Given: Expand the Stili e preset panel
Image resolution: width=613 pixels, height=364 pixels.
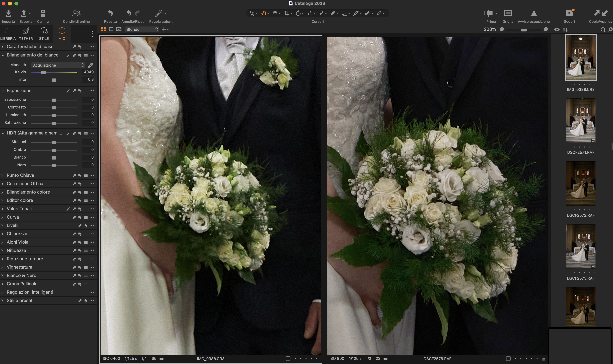Looking at the screenshot, I should (2, 300).
